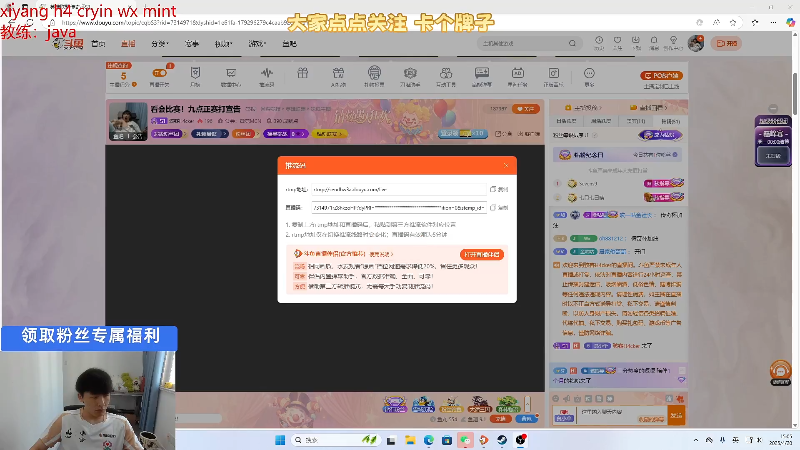Copy the stream code in the dialog
The image size is (800, 450).
pyautogui.click(x=499, y=208)
